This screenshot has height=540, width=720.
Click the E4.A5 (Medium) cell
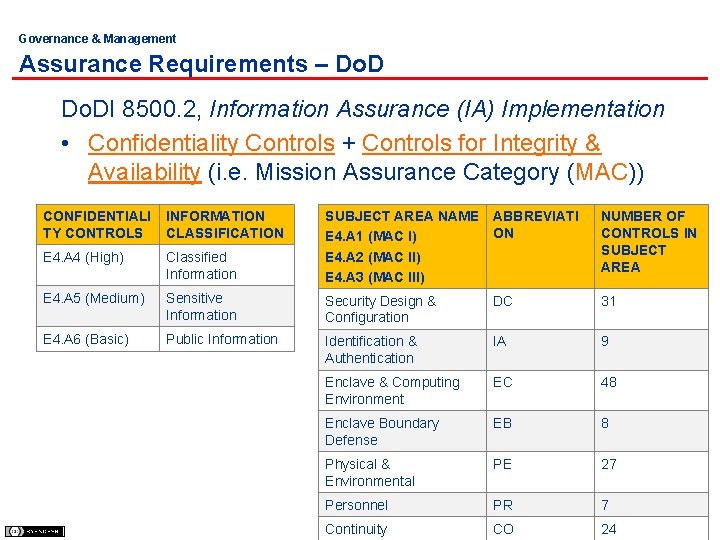98,306
